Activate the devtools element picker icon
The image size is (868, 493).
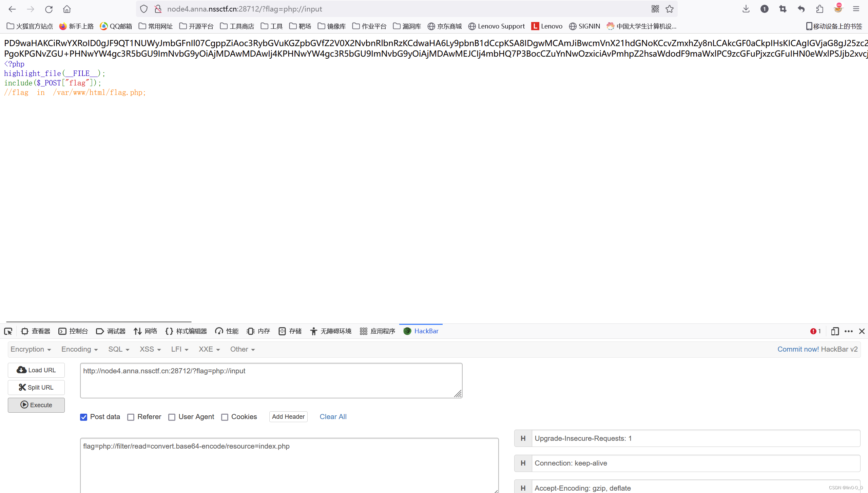point(8,331)
